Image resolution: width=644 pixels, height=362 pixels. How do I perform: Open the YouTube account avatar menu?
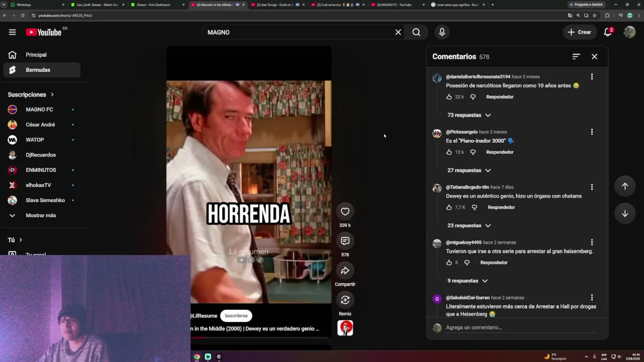click(x=629, y=32)
